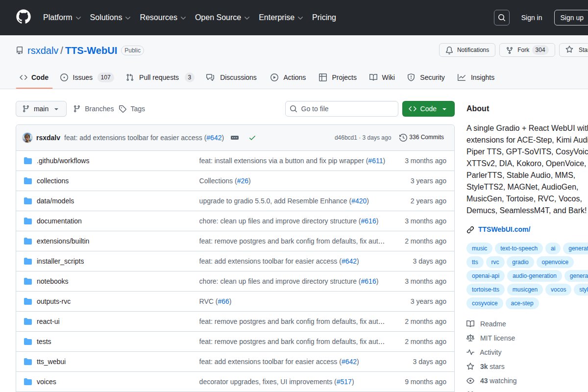Click the Go to file search field

tap(342, 109)
